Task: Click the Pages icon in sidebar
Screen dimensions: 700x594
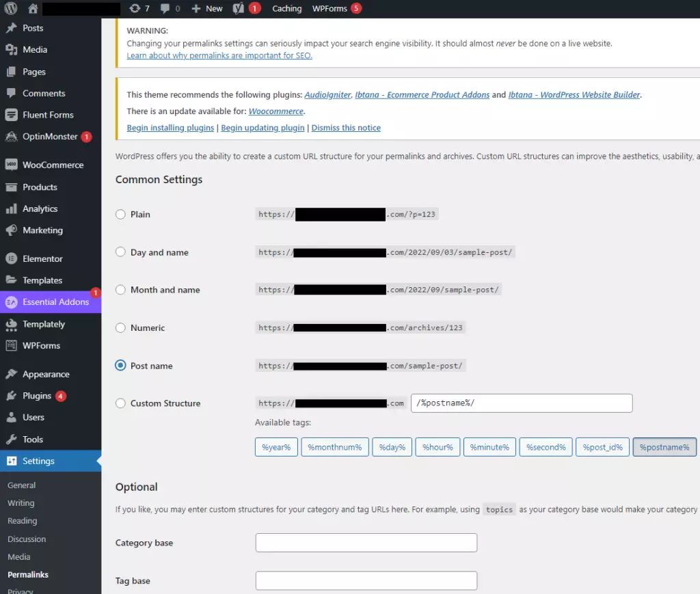Action: (11, 71)
